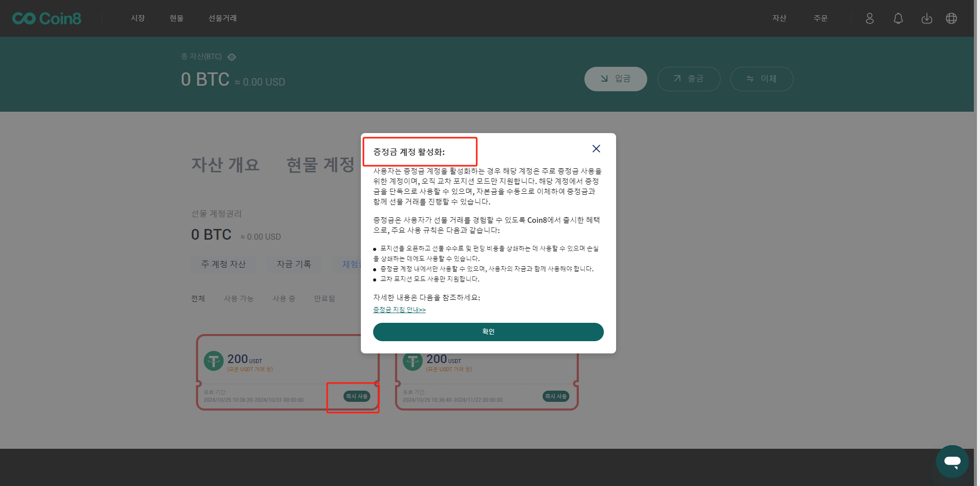Close the 증정금 계정 활성화 dialog
The height and width of the screenshot is (486, 980).
point(596,148)
